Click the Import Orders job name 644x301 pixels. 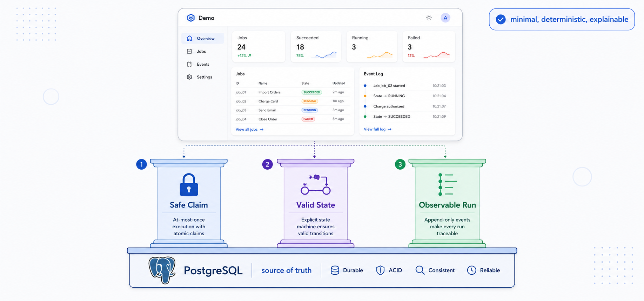[269, 92]
